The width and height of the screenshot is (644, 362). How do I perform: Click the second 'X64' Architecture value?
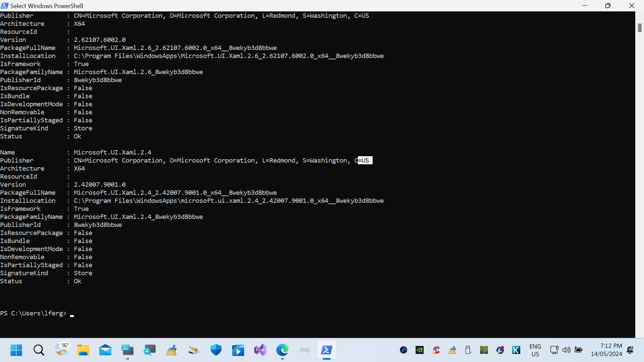coord(79,169)
